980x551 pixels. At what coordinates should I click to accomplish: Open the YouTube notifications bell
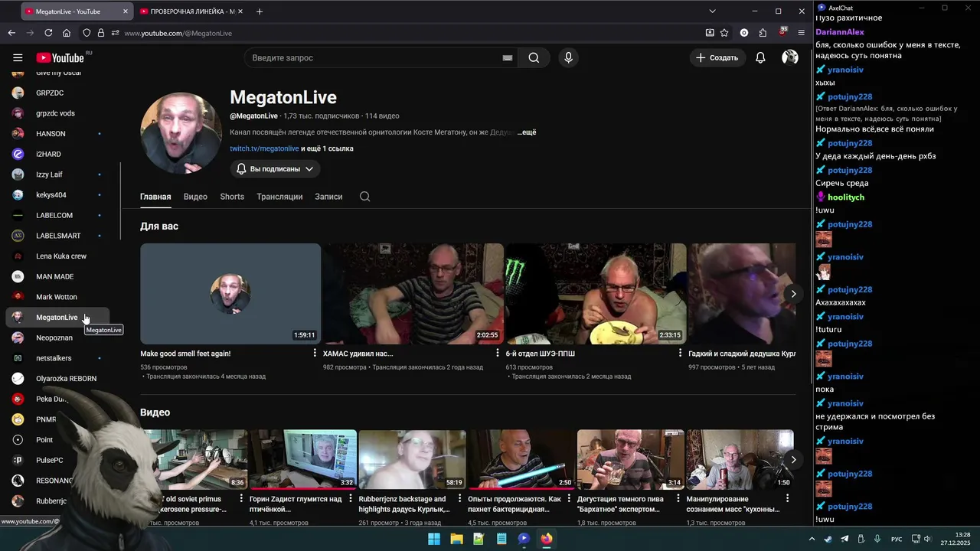(760, 57)
